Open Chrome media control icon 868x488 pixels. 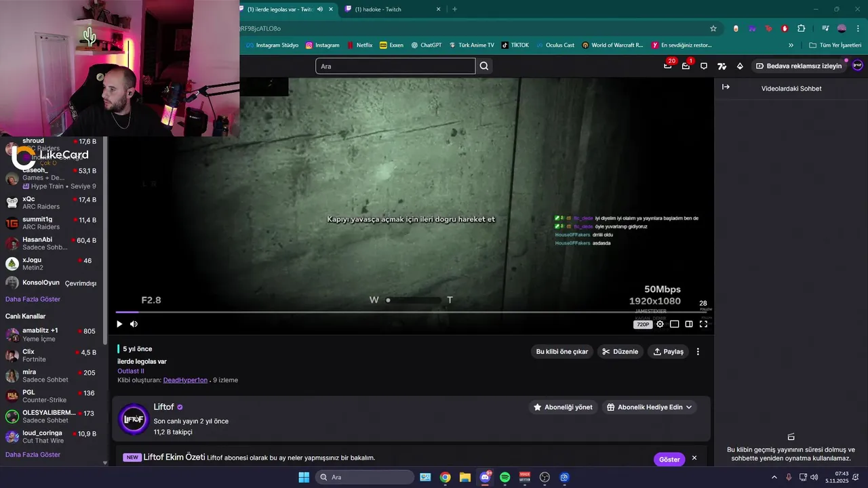point(825,28)
